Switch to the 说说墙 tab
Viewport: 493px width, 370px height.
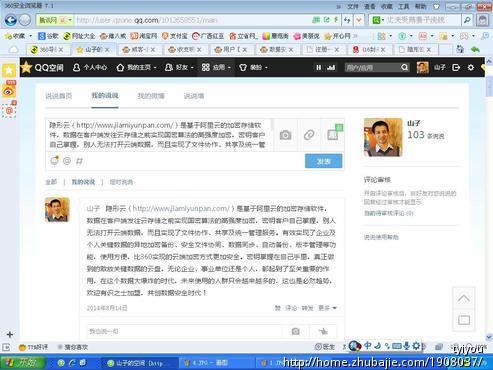coord(194,96)
